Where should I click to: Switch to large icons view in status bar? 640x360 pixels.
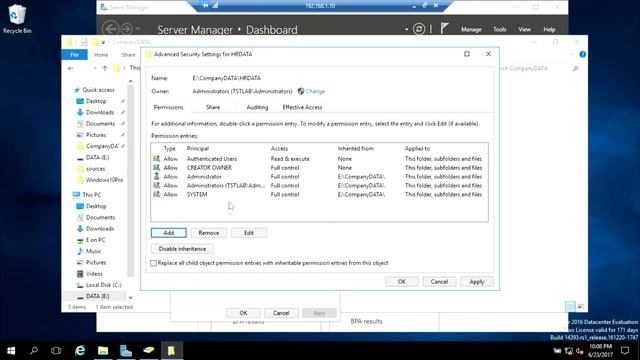coord(580,306)
